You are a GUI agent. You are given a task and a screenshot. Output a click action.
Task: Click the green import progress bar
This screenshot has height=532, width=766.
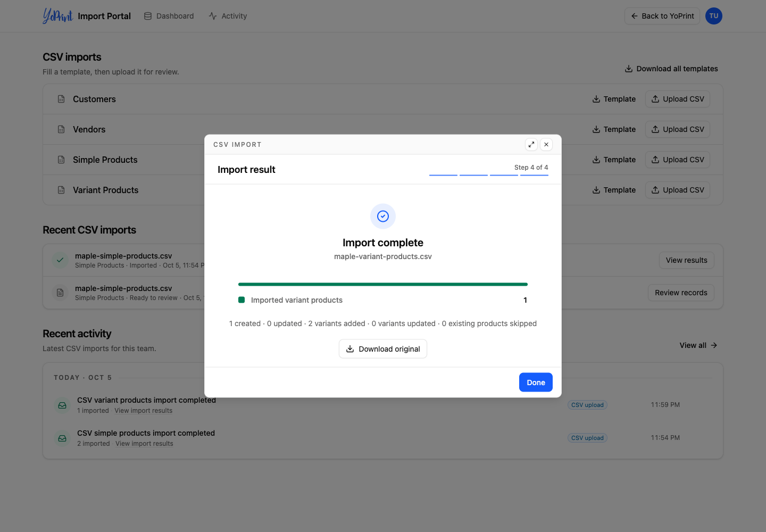383,284
